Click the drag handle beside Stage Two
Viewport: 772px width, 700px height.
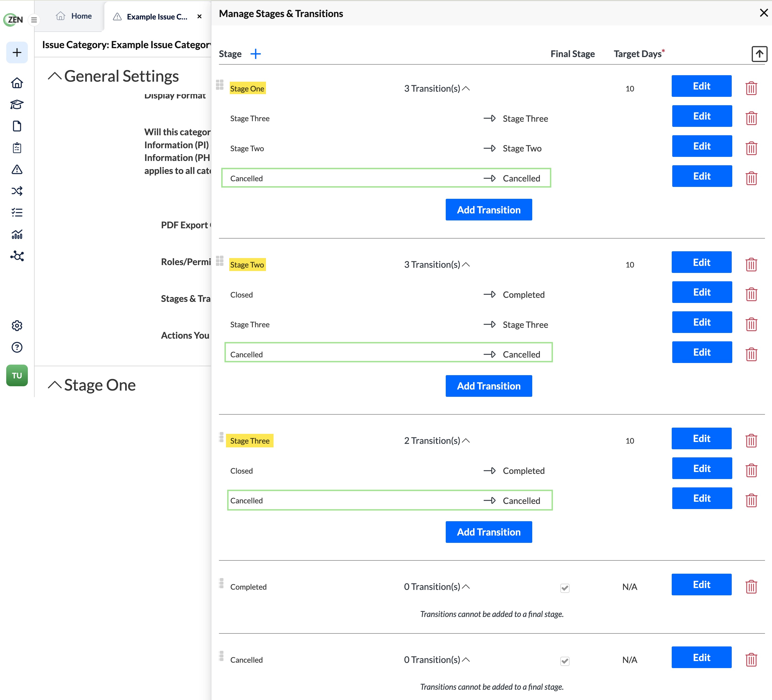pos(219,261)
